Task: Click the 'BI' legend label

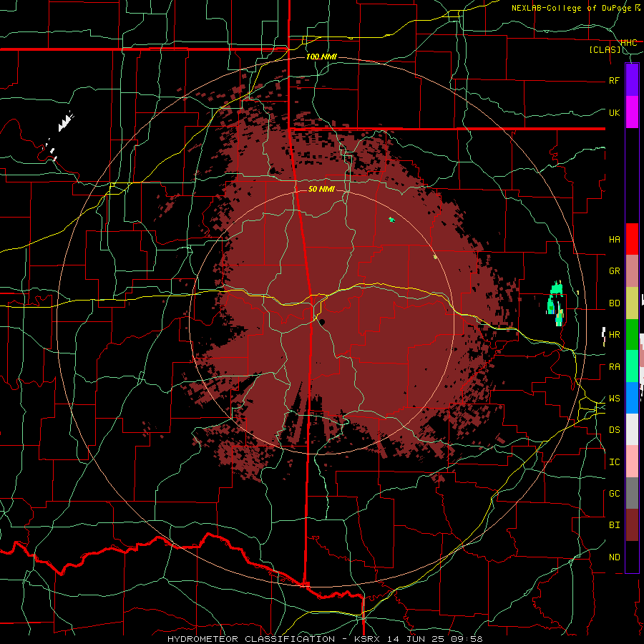Action: click(x=614, y=525)
